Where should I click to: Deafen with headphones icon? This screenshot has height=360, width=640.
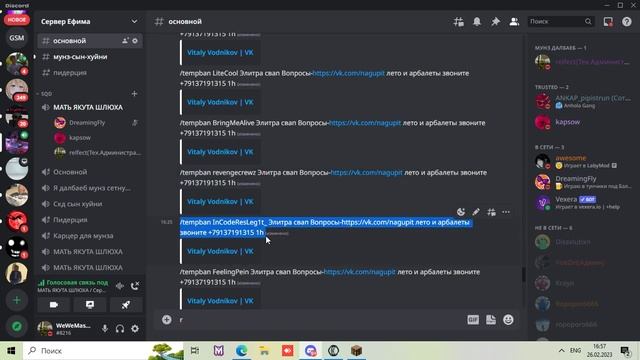120,329
